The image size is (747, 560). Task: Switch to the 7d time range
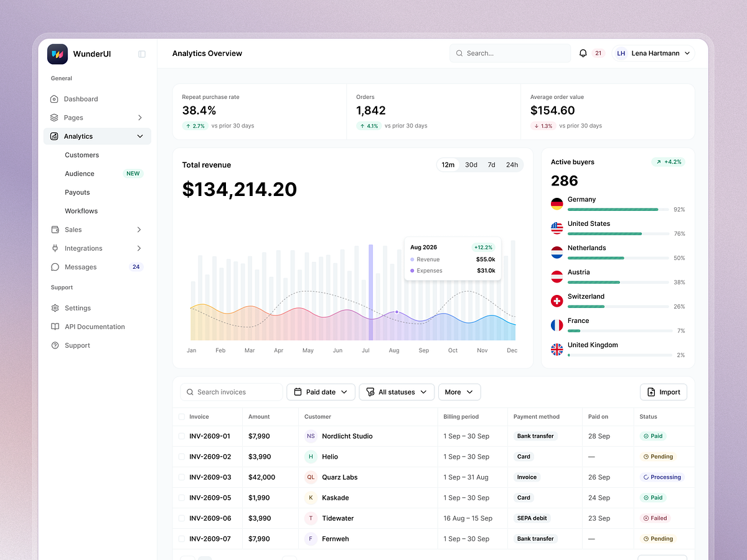pos(492,165)
